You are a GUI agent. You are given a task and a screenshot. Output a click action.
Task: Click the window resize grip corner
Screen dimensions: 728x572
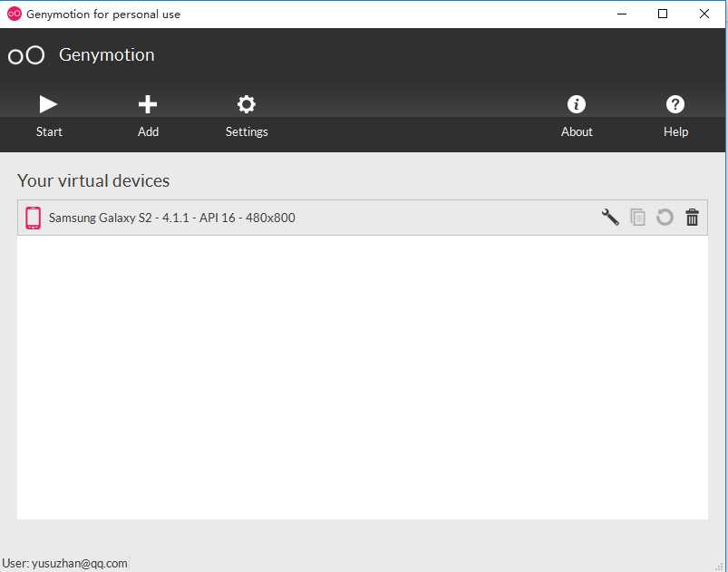coord(721,567)
